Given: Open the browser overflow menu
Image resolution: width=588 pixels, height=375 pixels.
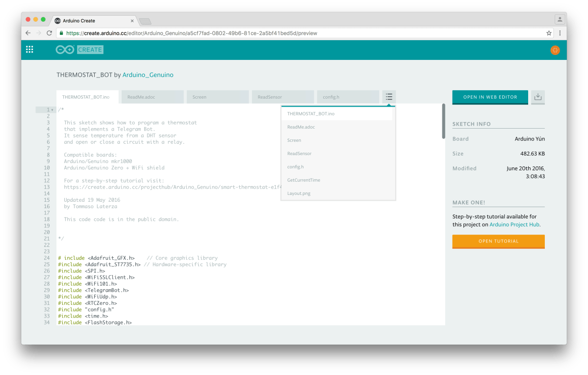Looking at the screenshot, I should [x=560, y=33].
